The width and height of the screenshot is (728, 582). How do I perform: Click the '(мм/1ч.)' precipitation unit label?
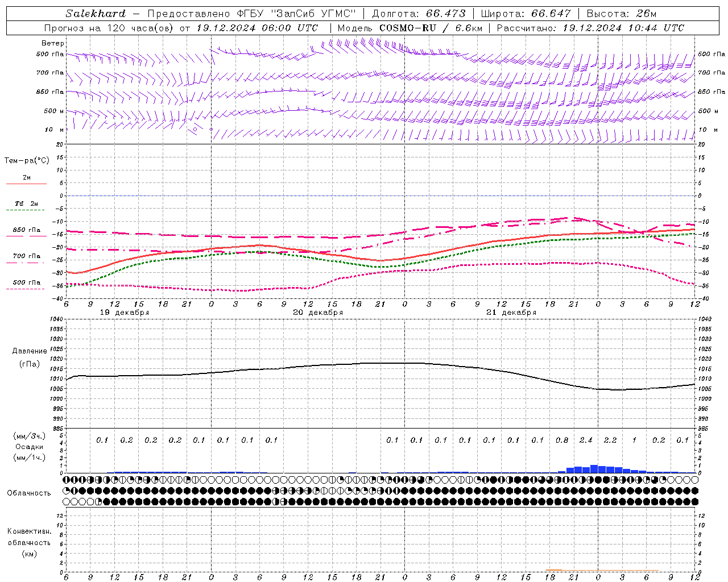pyautogui.click(x=30, y=458)
